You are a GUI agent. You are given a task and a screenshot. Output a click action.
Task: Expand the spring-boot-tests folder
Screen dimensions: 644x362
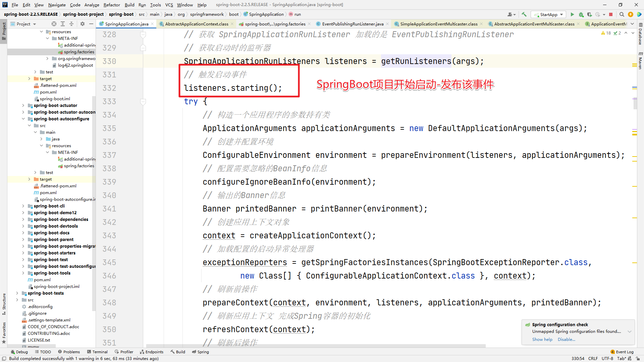point(17,293)
